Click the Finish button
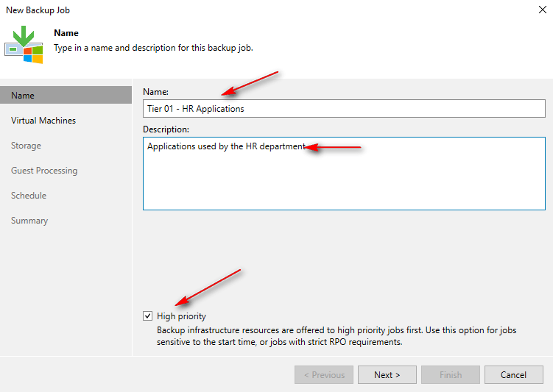 click(451, 375)
